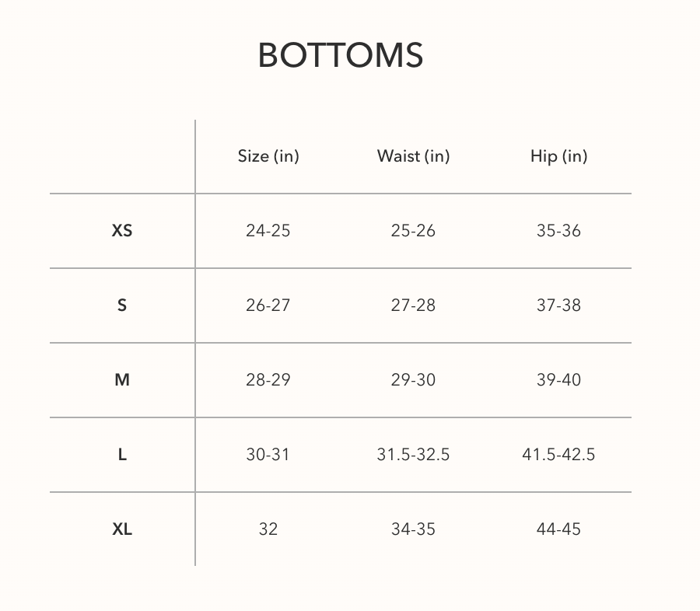Select the Hip (in) column header
Image resolution: width=700 pixels, height=611 pixels.
[x=558, y=156]
